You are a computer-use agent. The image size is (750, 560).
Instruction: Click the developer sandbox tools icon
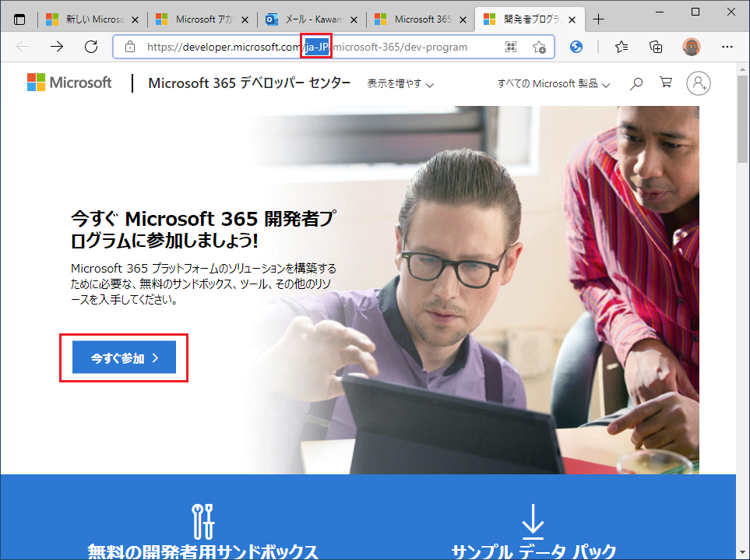pos(202,522)
